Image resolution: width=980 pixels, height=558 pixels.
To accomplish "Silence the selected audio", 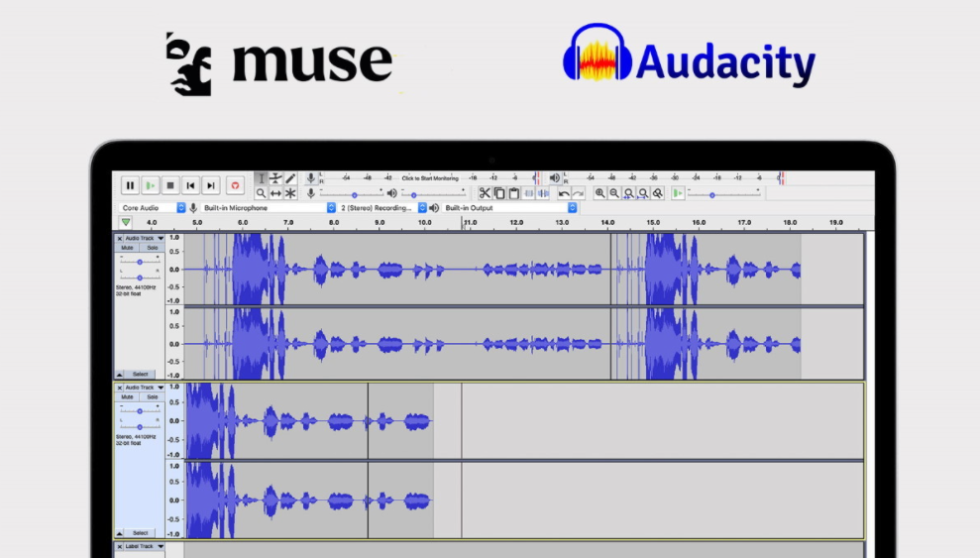I will pos(543,193).
